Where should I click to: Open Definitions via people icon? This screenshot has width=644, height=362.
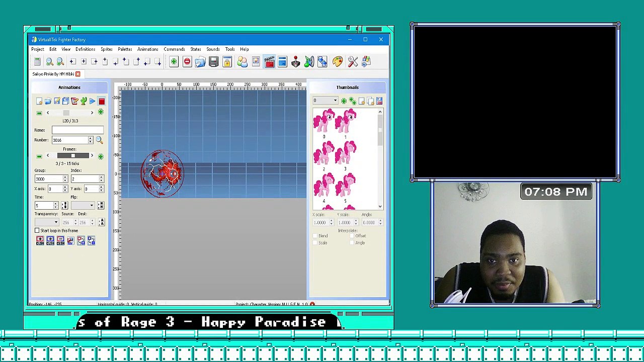[x=242, y=61]
